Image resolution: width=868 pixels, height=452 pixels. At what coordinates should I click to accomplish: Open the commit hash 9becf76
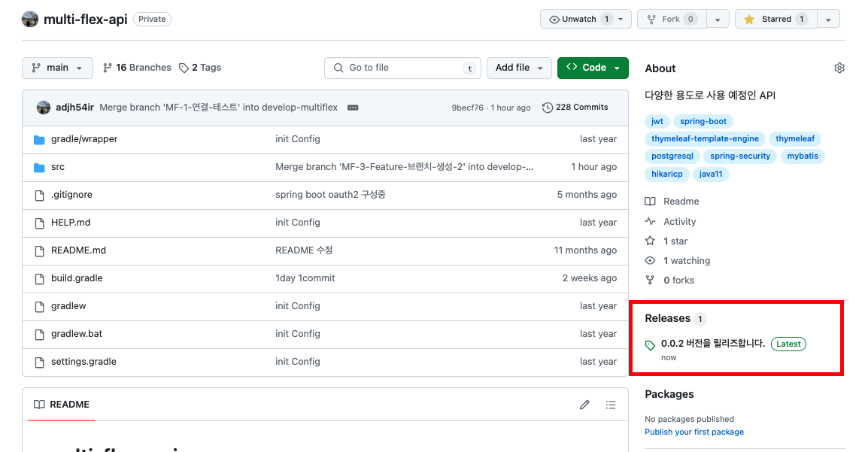coord(467,108)
